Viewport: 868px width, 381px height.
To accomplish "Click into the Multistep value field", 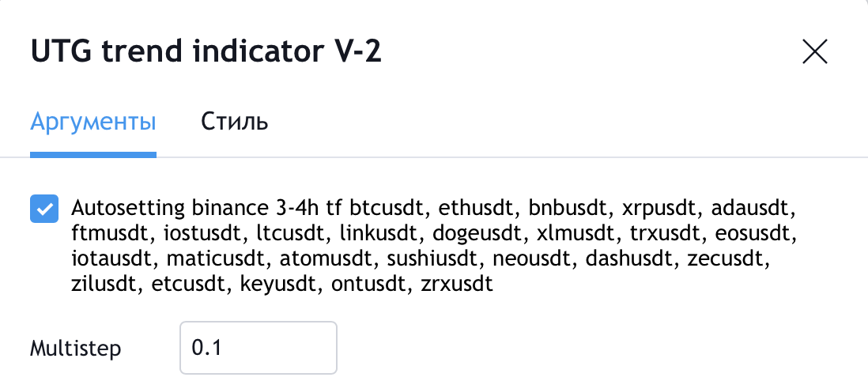I will pos(258,348).
